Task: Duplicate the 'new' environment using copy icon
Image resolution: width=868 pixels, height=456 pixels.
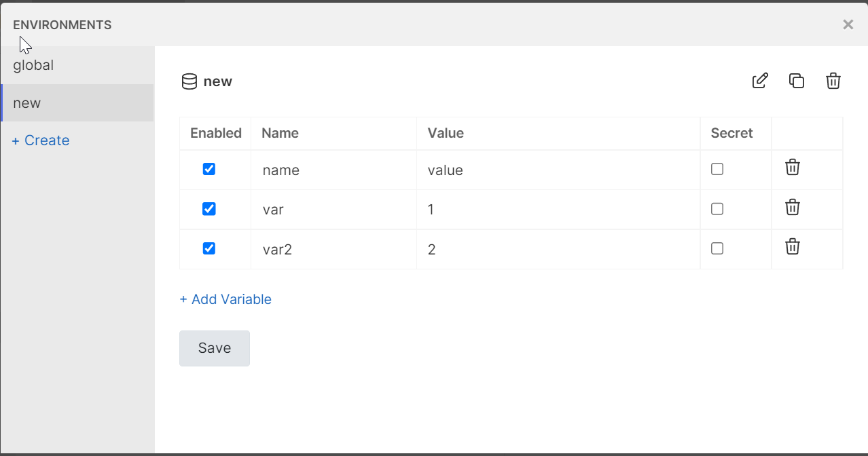Action: point(797,81)
